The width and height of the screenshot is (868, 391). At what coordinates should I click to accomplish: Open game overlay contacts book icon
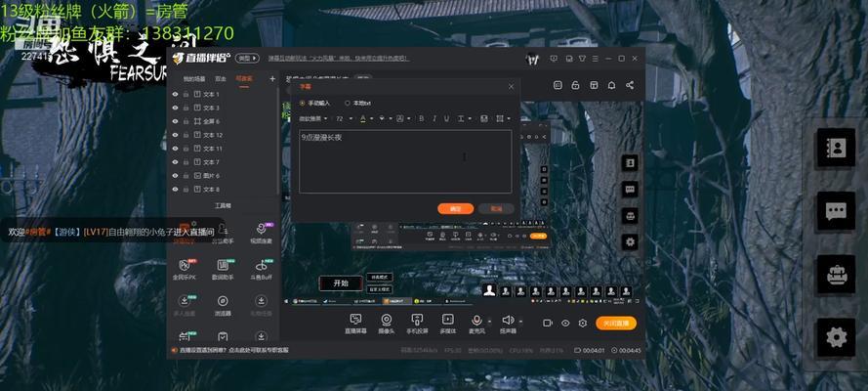click(x=836, y=148)
